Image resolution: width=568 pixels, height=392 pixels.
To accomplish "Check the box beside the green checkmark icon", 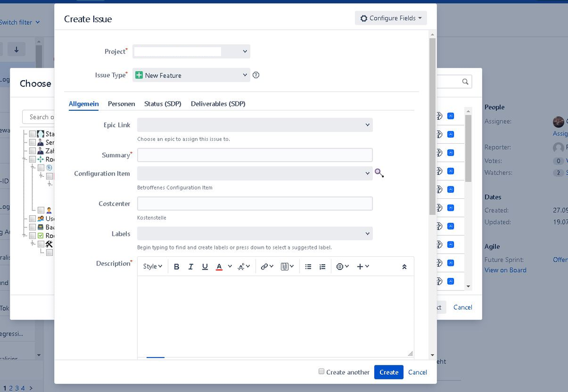I will pos(32,236).
